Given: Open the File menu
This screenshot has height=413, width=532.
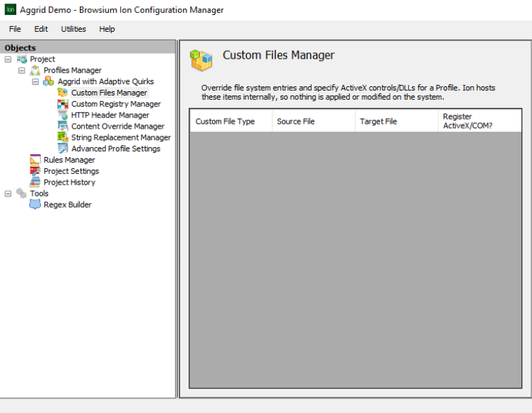Looking at the screenshot, I should coord(15,29).
